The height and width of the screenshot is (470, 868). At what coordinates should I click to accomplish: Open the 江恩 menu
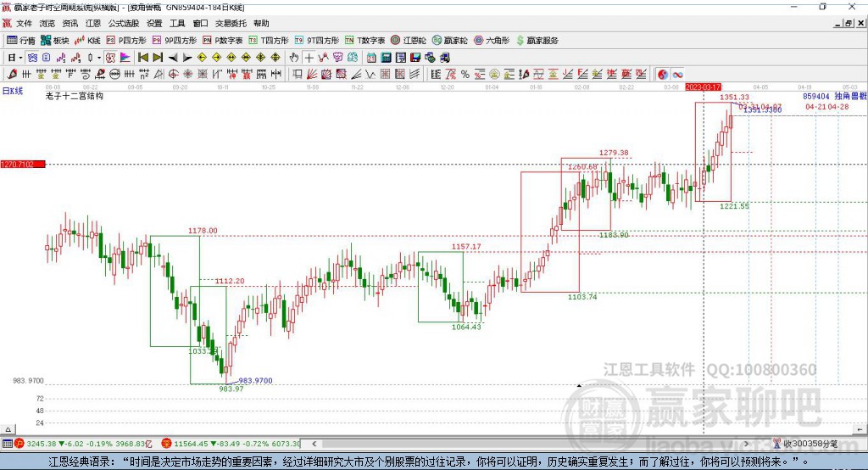[x=93, y=23]
